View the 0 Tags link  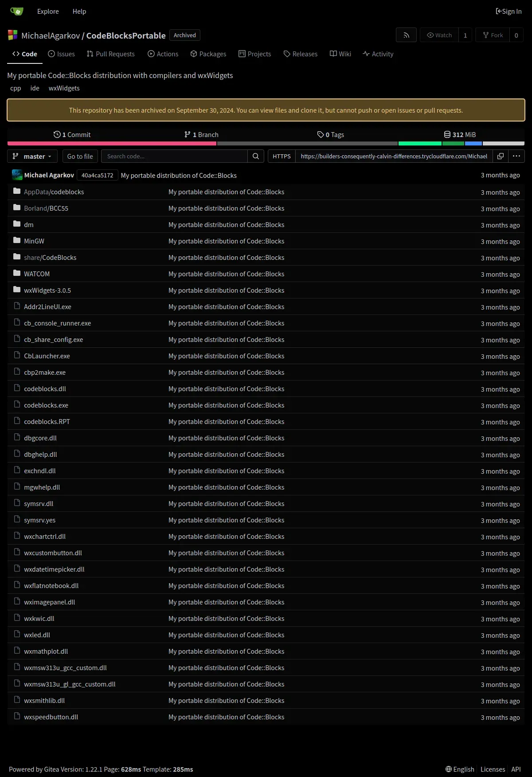click(331, 134)
